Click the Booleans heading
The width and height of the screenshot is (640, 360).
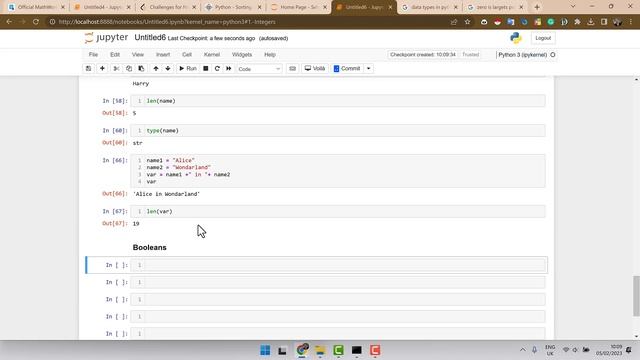[x=149, y=247]
